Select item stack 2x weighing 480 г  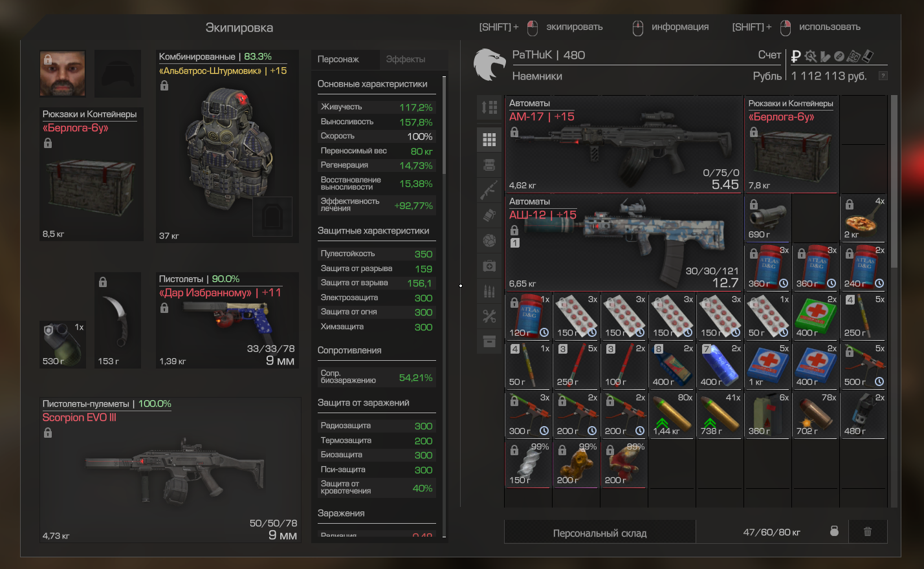pyautogui.click(x=863, y=414)
